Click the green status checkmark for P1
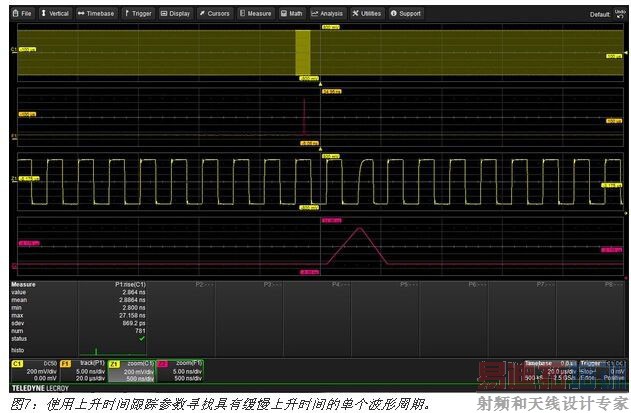631x413 pixels. point(142,339)
